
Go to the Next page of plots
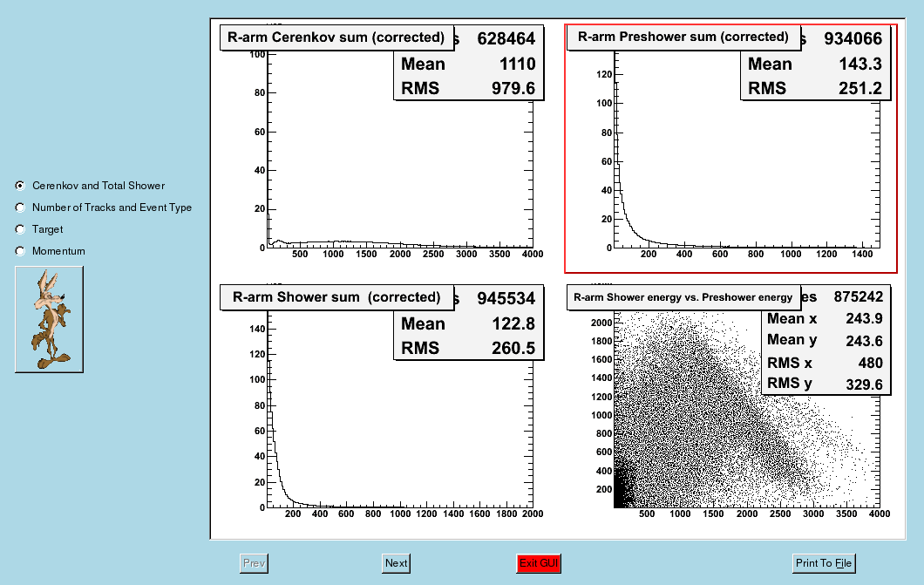pyautogui.click(x=396, y=563)
